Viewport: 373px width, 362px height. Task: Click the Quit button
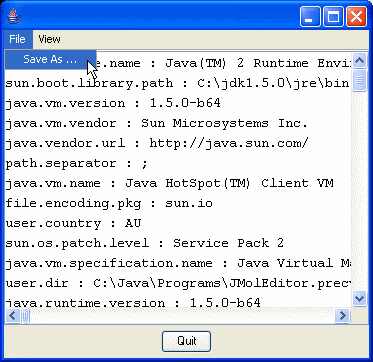pyautogui.click(x=186, y=341)
